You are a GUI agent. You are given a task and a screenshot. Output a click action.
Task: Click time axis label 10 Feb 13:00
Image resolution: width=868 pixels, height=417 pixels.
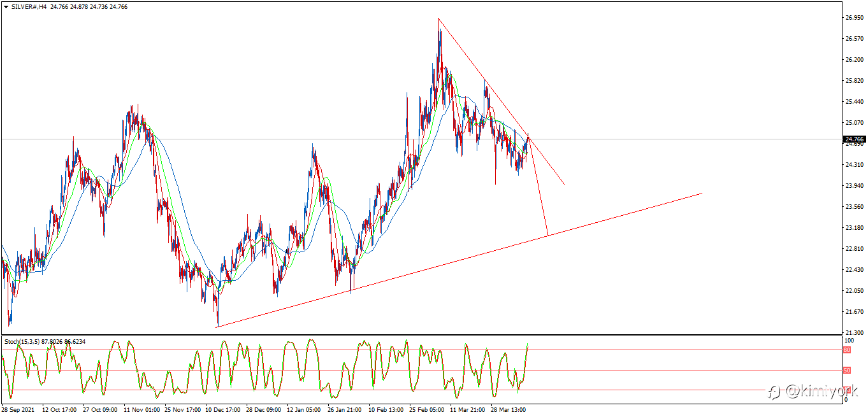tap(386, 410)
